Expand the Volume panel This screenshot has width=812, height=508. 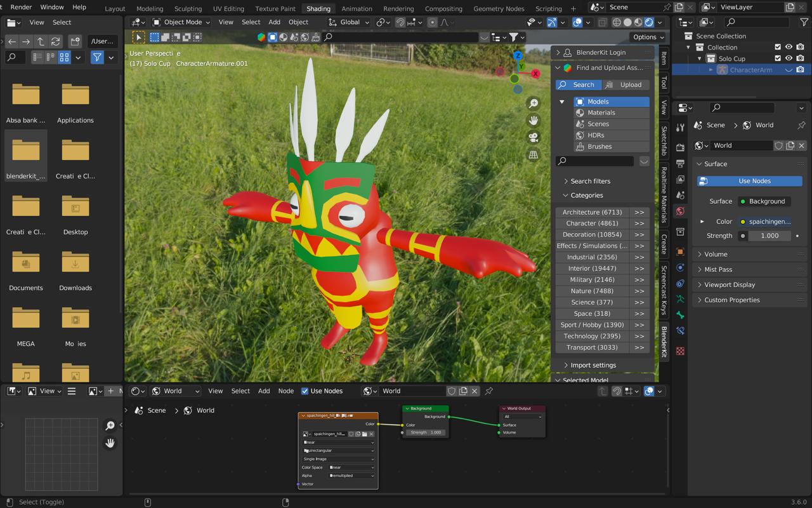(x=716, y=254)
